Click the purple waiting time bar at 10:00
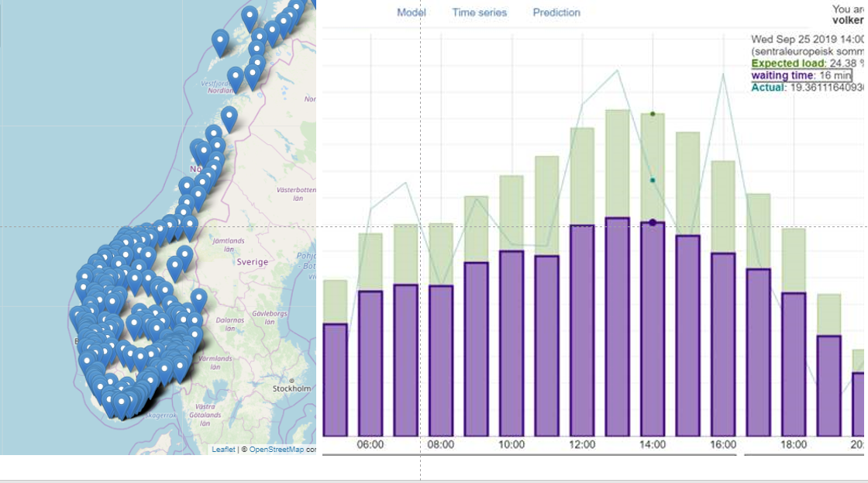Viewport: 868px width, 483px height. (511, 343)
